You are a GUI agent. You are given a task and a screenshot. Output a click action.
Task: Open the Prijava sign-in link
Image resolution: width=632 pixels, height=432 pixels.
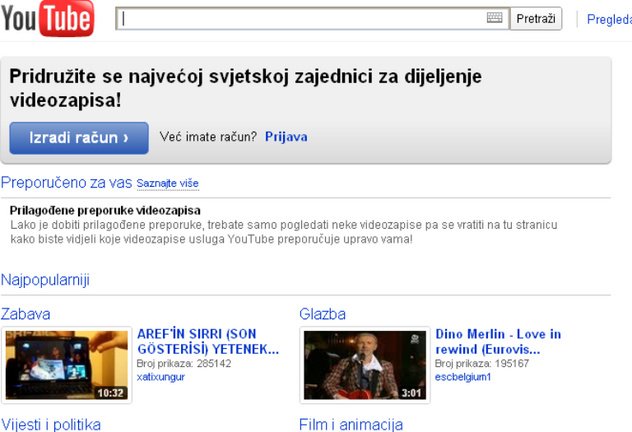[286, 137]
